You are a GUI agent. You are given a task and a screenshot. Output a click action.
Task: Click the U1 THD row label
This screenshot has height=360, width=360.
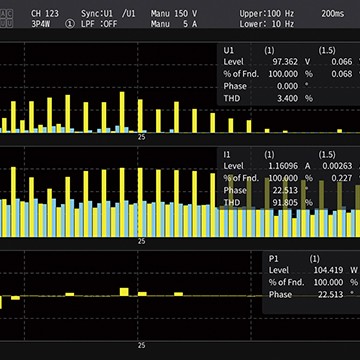coord(232,98)
